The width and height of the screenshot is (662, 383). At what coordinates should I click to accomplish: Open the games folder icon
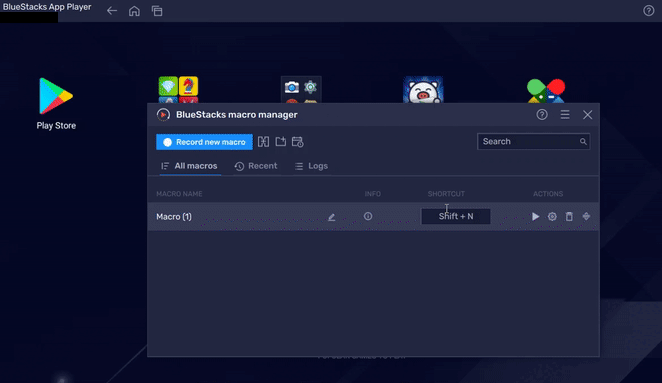(178, 90)
